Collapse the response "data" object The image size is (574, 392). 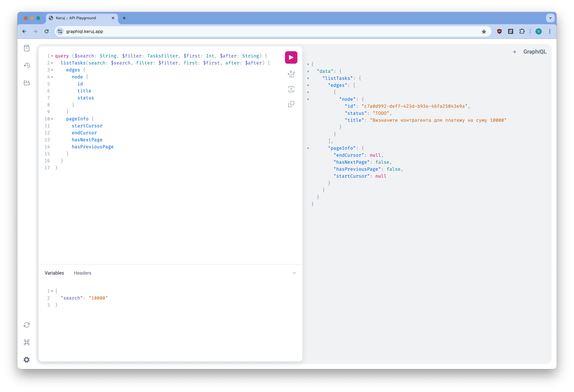[308, 71]
